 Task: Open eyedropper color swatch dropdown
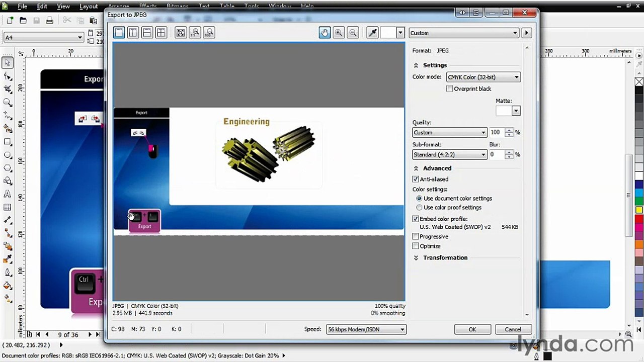(400, 33)
